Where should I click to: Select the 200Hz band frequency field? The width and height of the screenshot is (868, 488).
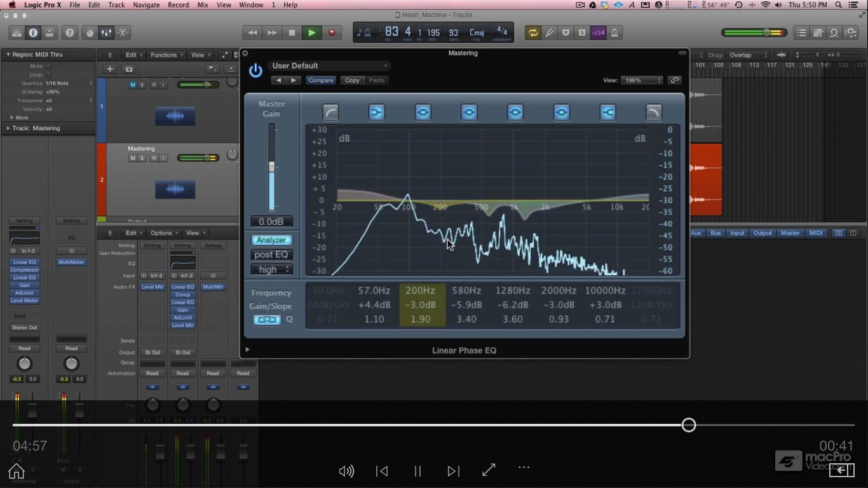[x=420, y=291]
